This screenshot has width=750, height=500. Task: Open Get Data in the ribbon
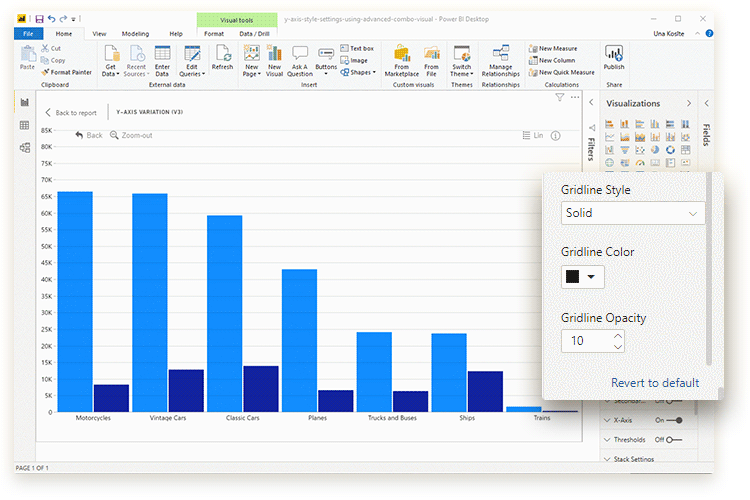click(x=111, y=61)
